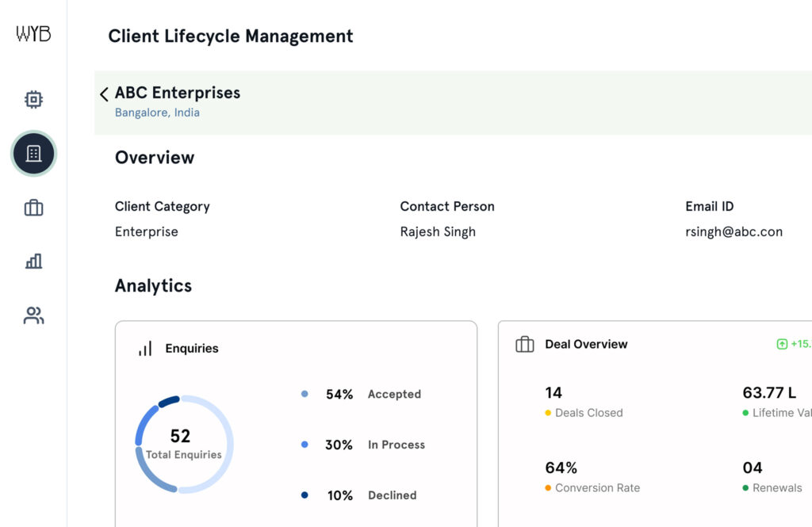Click the 04 Renewals metric

(772, 477)
